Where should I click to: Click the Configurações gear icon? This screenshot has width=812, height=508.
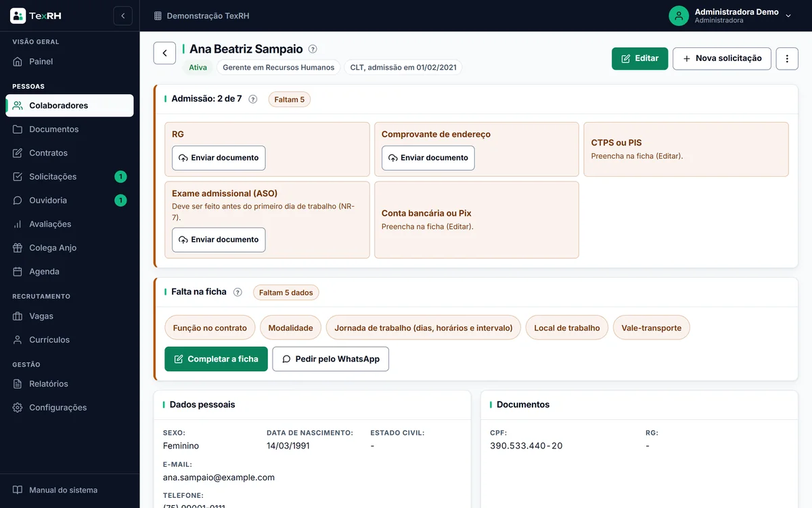coord(18,408)
